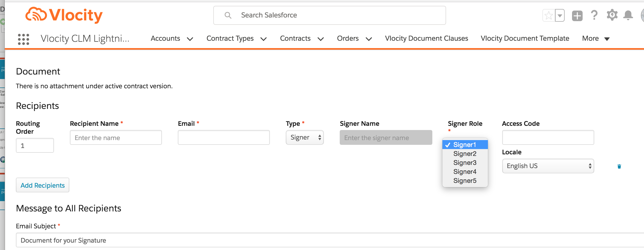Viewport: 644px width, 250px height.
Task: Open the Accounts tab
Action: click(x=165, y=39)
